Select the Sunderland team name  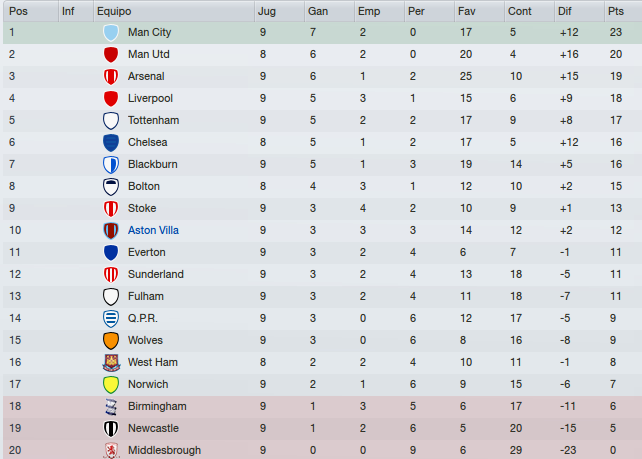[x=156, y=274]
